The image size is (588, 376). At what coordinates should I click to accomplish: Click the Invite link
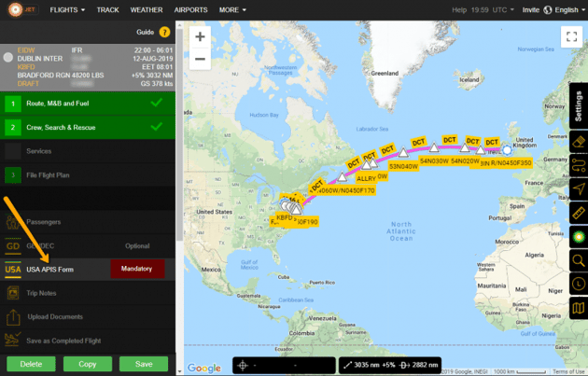click(531, 10)
